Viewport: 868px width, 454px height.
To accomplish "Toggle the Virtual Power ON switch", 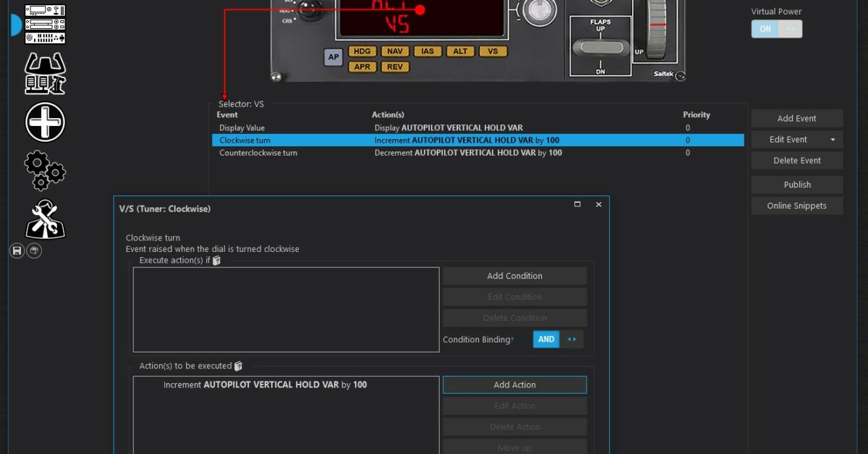I will tap(776, 29).
